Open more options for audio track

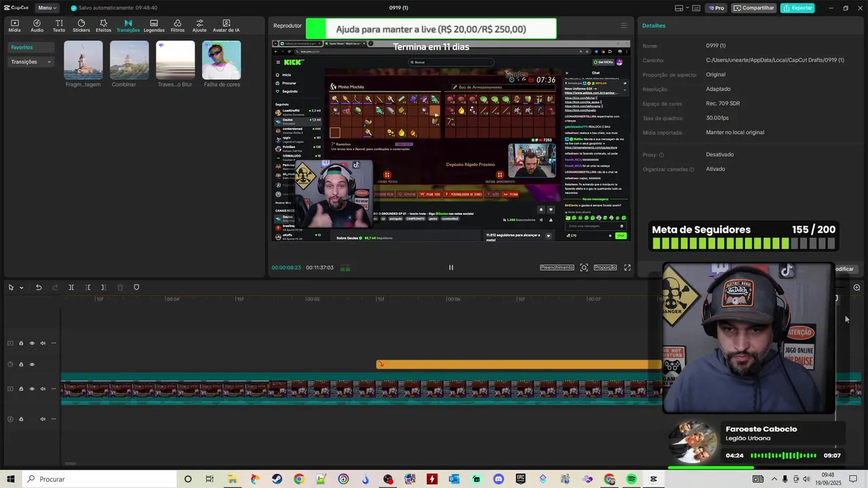[x=54, y=419]
